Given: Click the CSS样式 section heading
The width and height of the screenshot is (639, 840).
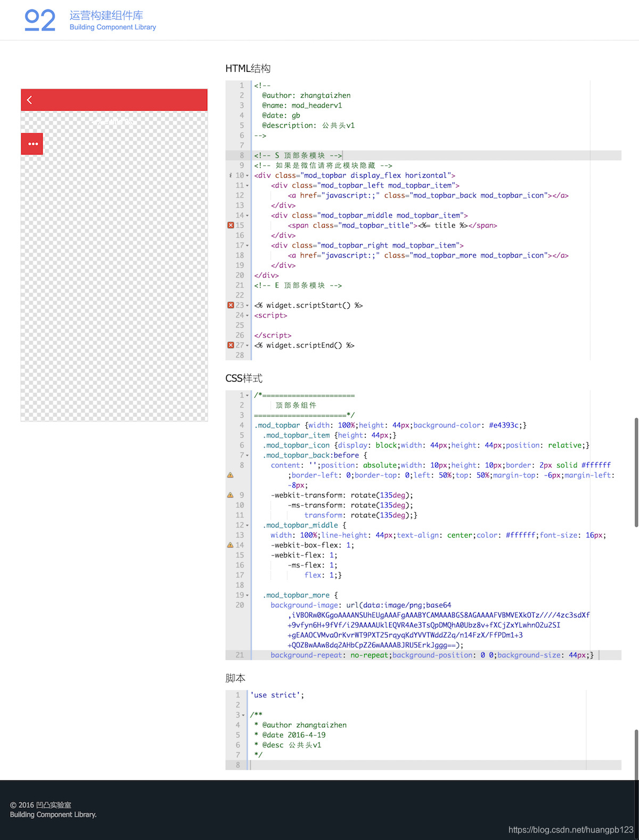Looking at the screenshot, I should tap(244, 378).
